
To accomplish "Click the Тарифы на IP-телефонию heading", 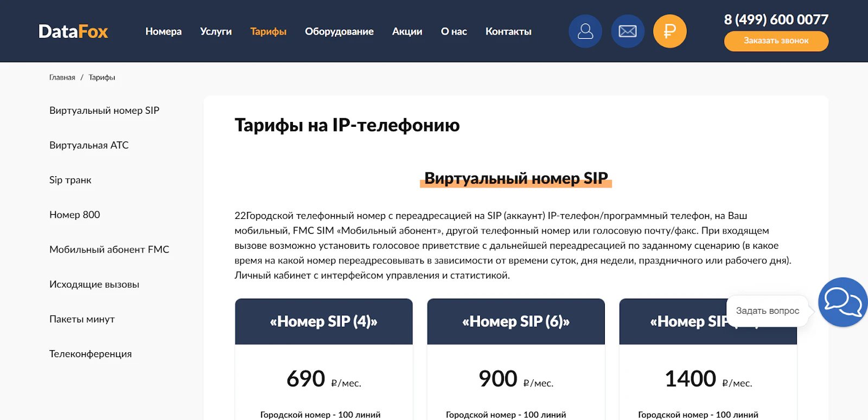I will tap(347, 125).
